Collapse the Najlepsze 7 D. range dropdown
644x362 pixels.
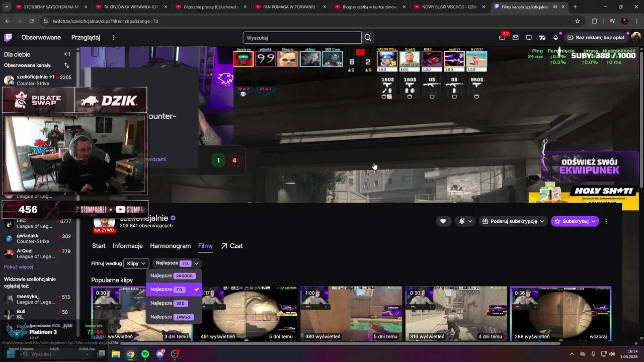pyautogui.click(x=177, y=263)
